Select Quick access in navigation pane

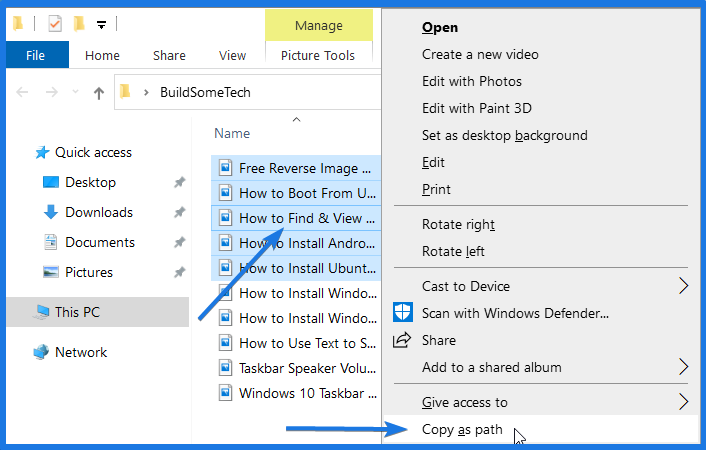(x=93, y=153)
